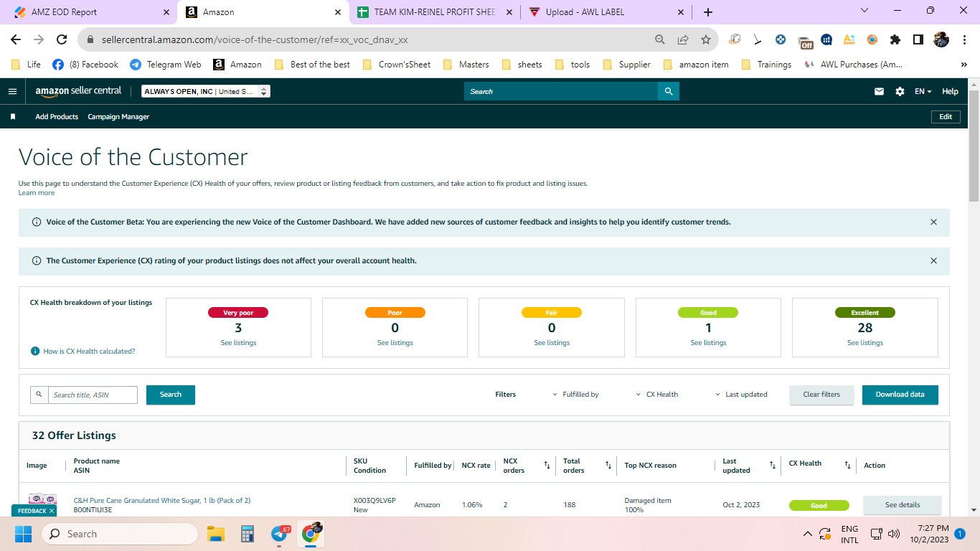Open the AMZScout A+ extension
The image size is (980, 551).
pos(849,39)
